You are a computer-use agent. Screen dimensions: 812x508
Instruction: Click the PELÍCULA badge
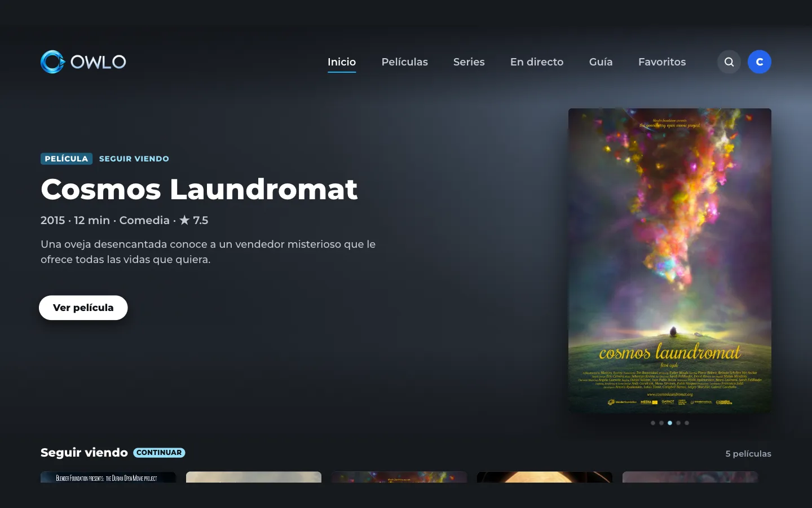pyautogui.click(x=67, y=159)
